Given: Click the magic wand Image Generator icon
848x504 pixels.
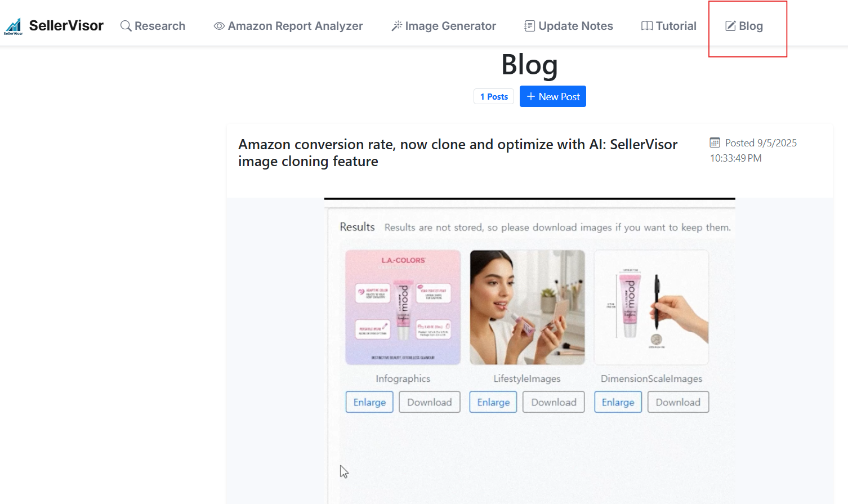Looking at the screenshot, I should pos(397,26).
